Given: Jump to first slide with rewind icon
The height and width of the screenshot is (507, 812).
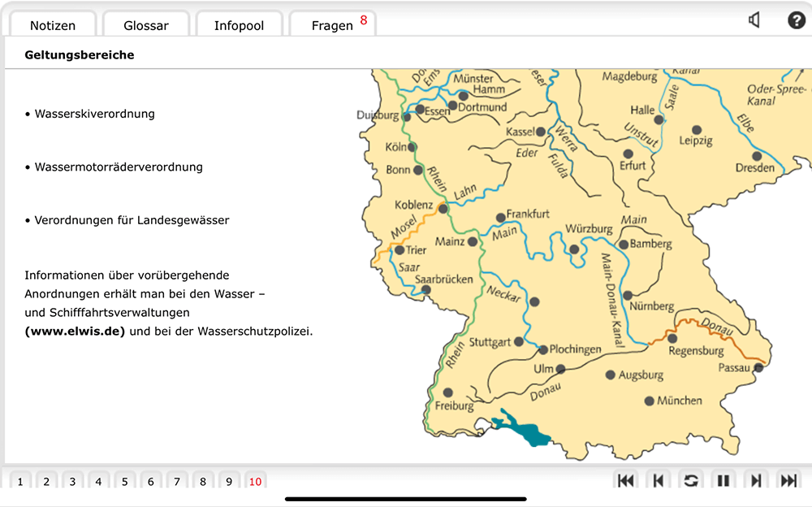Looking at the screenshot, I should tap(626, 481).
